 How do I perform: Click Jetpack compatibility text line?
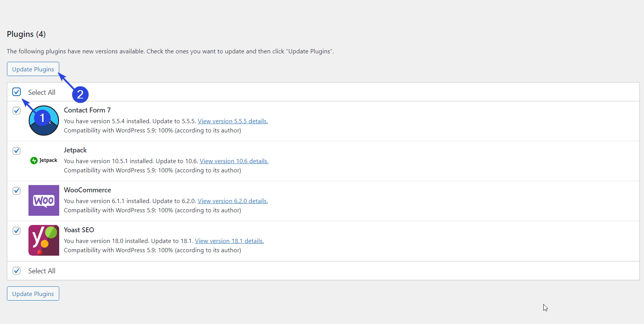click(x=152, y=170)
